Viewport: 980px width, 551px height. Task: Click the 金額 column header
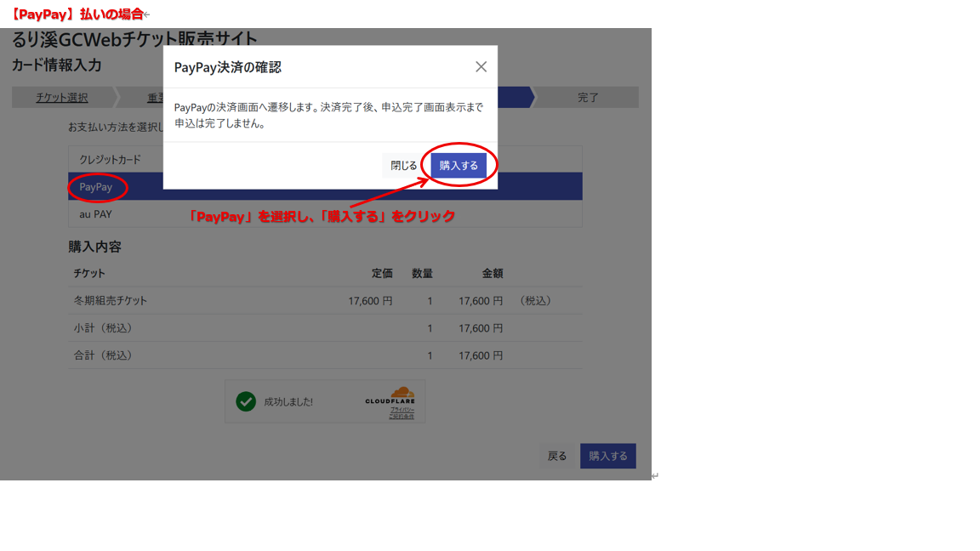tap(493, 274)
